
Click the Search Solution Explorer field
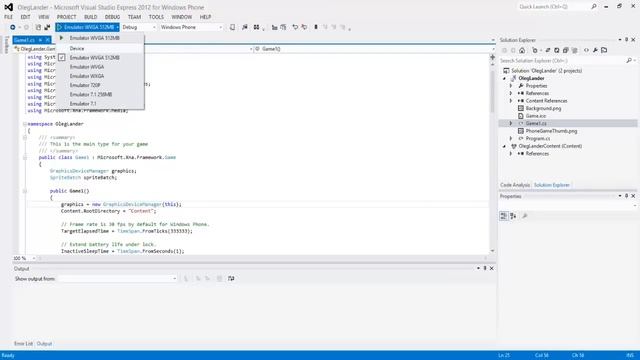pos(567,61)
